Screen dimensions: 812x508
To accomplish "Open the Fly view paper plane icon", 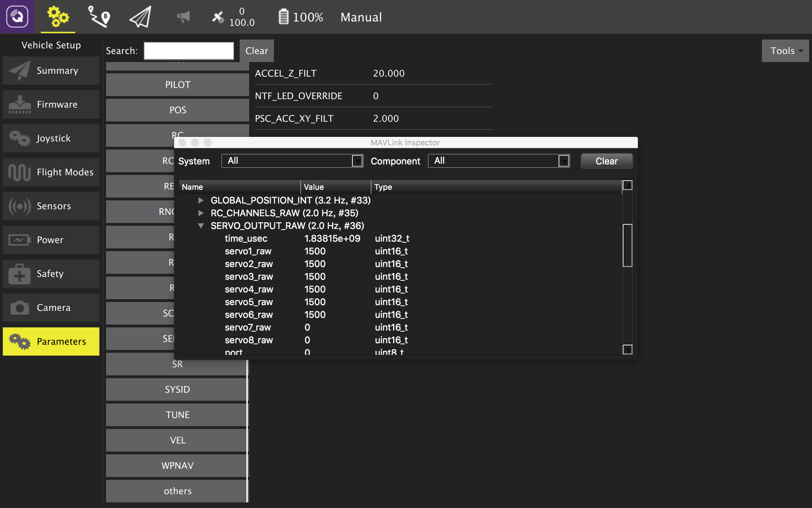I will point(140,17).
